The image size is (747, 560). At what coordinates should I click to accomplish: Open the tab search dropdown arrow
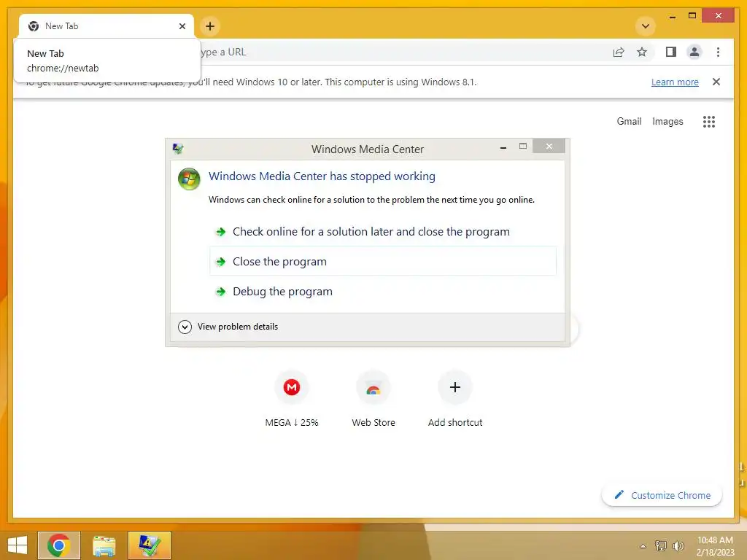click(x=645, y=26)
